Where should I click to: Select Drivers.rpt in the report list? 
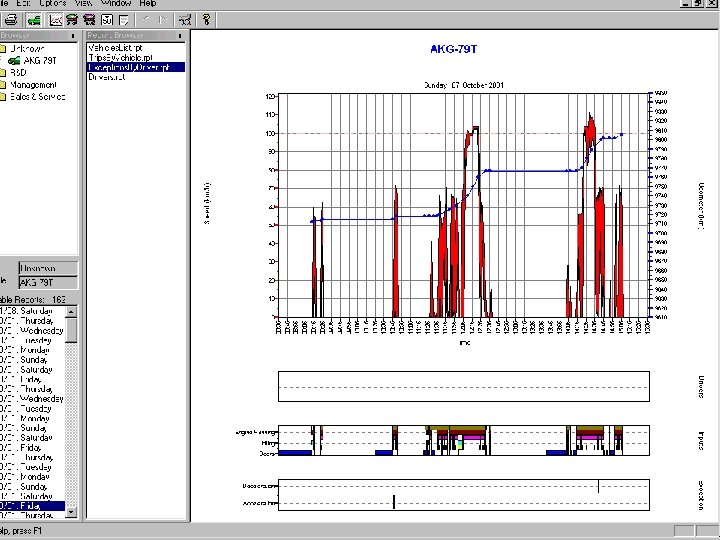pos(106,77)
